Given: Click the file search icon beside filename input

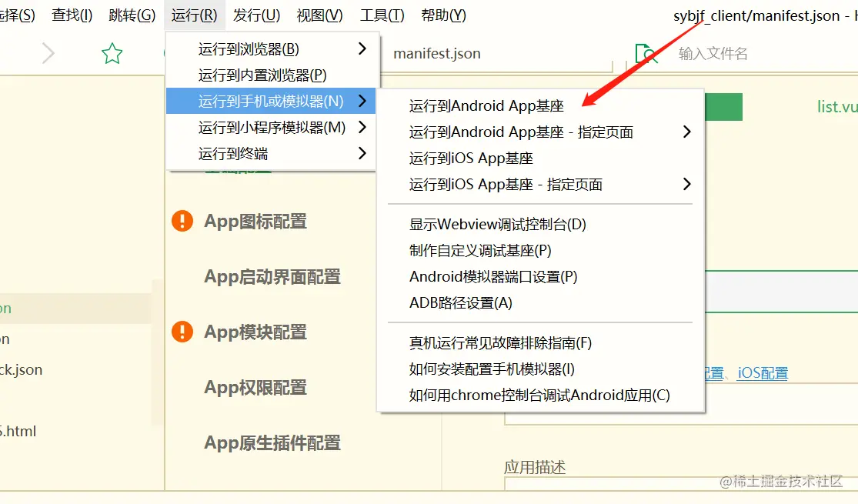Looking at the screenshot, I should (646, 54).
